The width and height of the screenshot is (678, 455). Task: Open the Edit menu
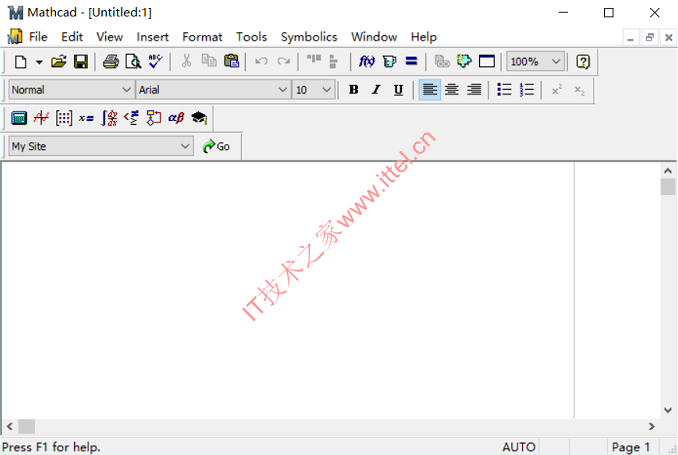72,37
